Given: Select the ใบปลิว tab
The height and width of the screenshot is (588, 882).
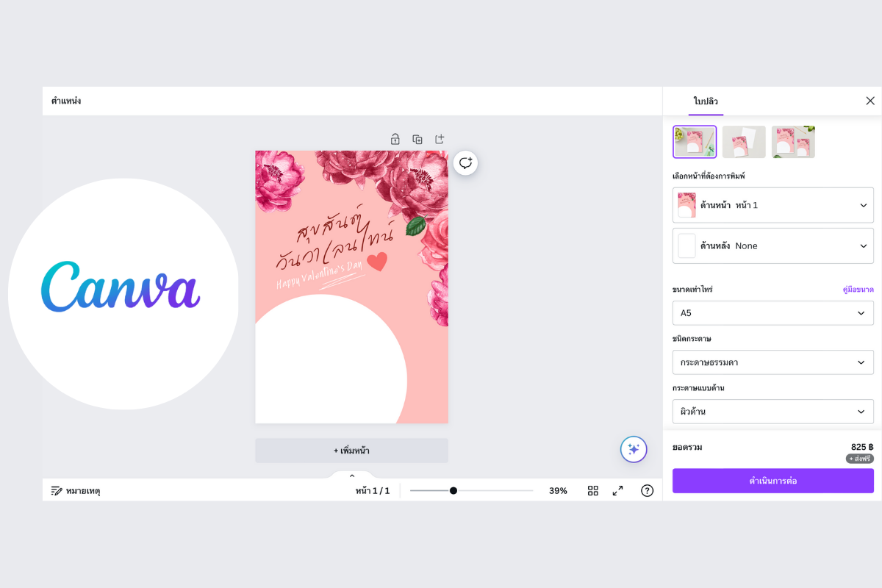Looking at the screenshot, I should click(x=706, y=101).
